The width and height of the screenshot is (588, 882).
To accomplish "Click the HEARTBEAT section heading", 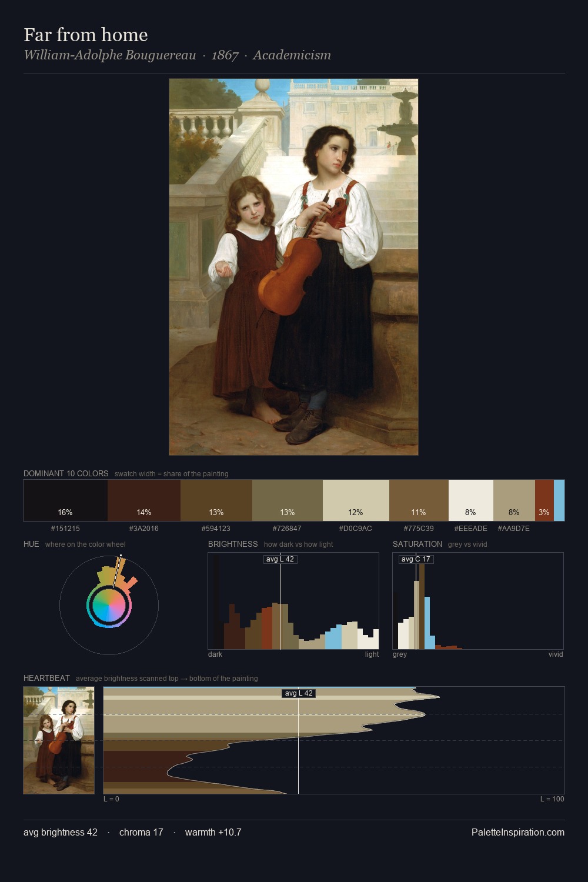I will coord(46,678).
